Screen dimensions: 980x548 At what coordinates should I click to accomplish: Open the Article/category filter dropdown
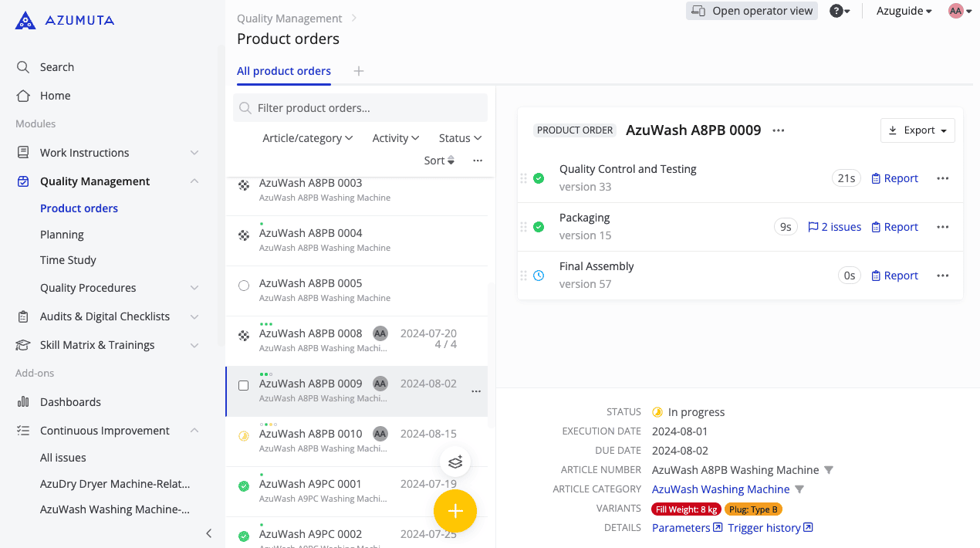[307, 138]
